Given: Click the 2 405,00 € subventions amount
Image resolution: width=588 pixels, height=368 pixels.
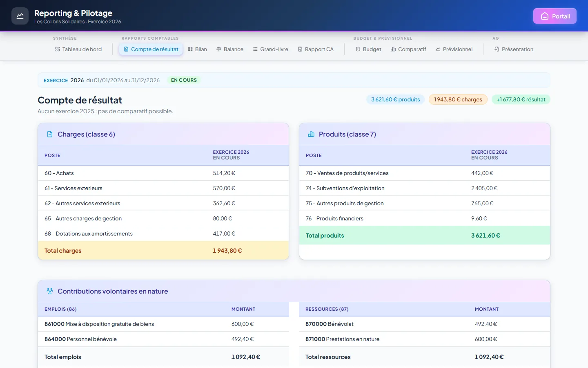Looking at the screenshot, I should pos(484,188).
